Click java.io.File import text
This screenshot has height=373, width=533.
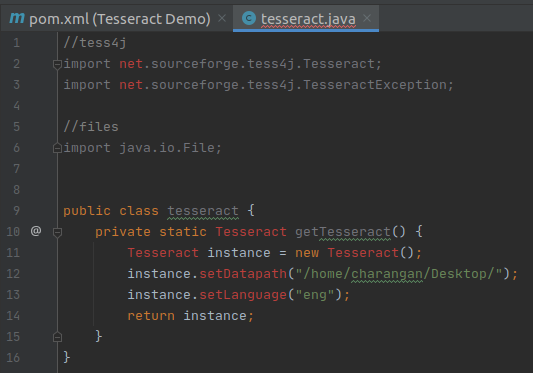166,148
